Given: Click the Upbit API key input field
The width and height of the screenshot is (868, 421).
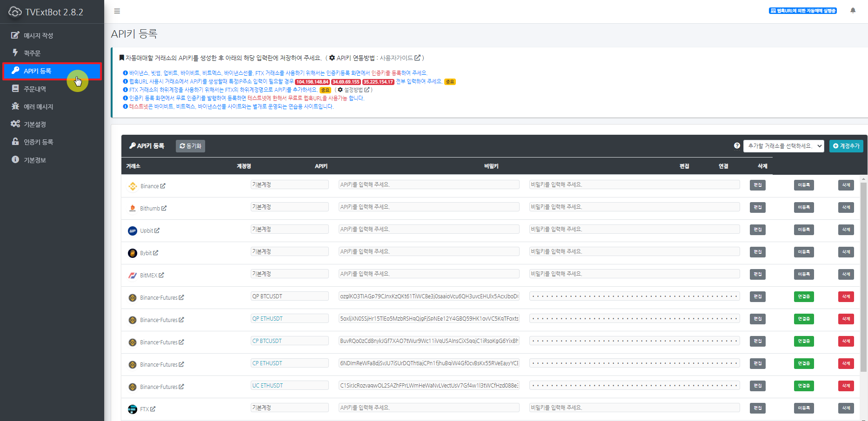Looking at the screenshot, I should [428, 229].
